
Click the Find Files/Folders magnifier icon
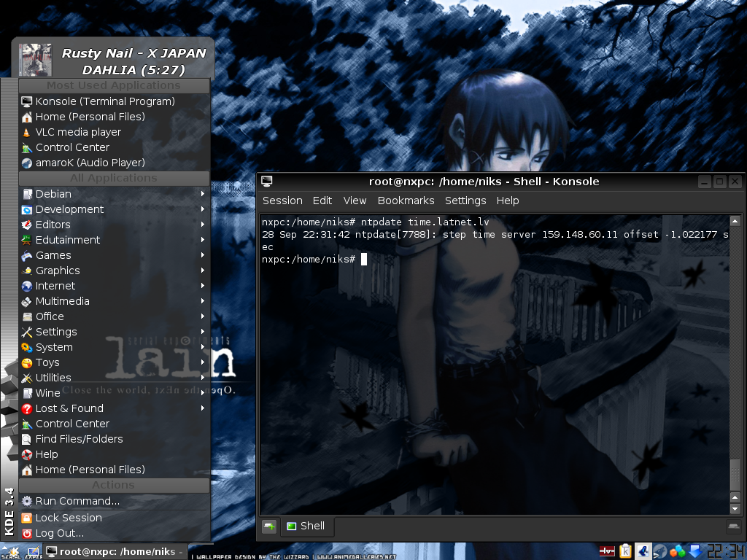(27, 439)
